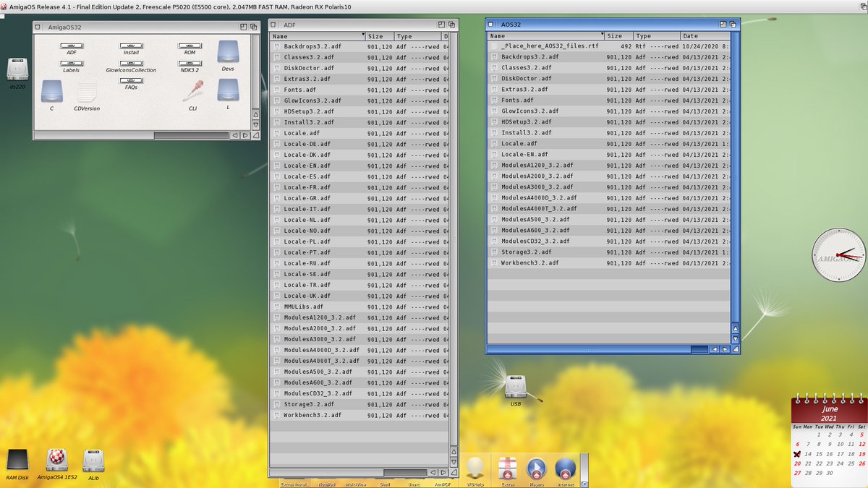Click AmigaOS32 vertical scrollbar knob
Screen dimensions: 868x488
[x=255, y=71]
